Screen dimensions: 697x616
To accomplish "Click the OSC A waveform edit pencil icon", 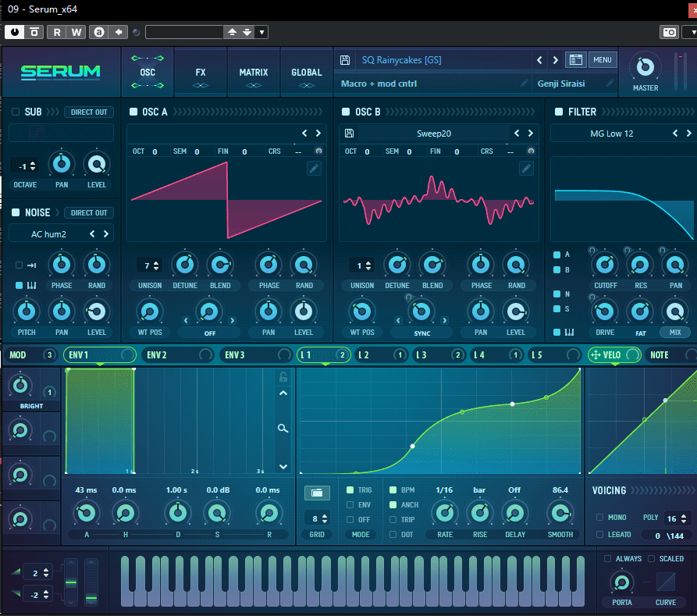I will coord(314,169).
